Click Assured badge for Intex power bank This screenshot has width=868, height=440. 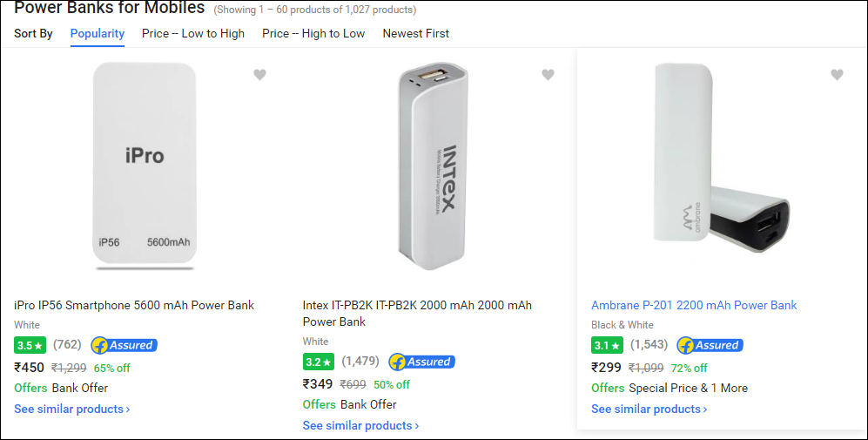coord(421,362)
